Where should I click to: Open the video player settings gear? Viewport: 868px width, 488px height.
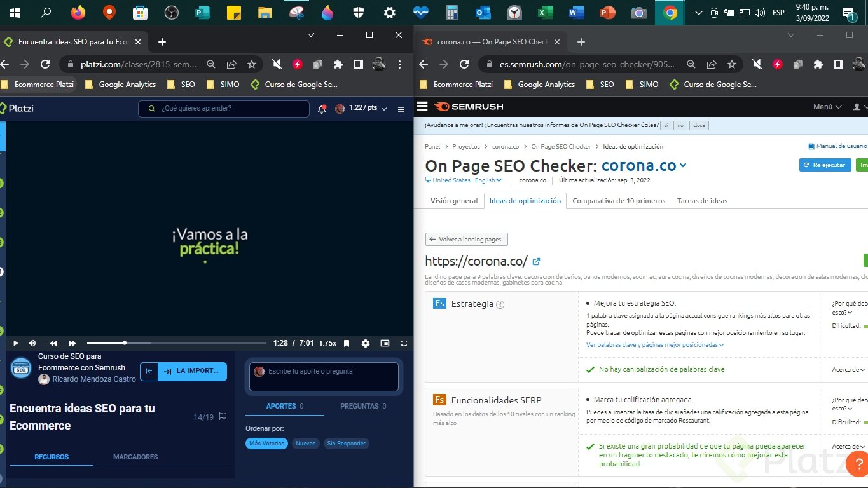click(x=366, y=343)
